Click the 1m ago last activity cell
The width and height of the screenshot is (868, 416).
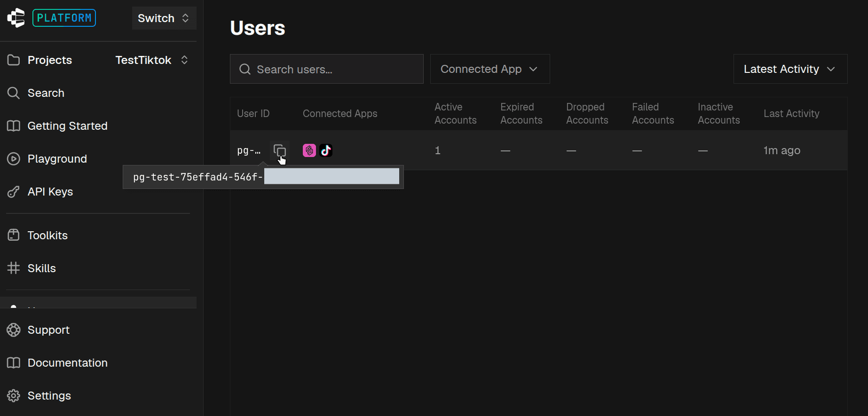pos(782,150)
